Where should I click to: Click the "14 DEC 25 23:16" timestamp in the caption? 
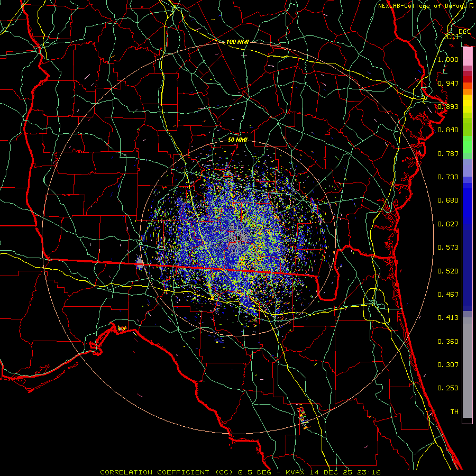[x=344, y=472]
